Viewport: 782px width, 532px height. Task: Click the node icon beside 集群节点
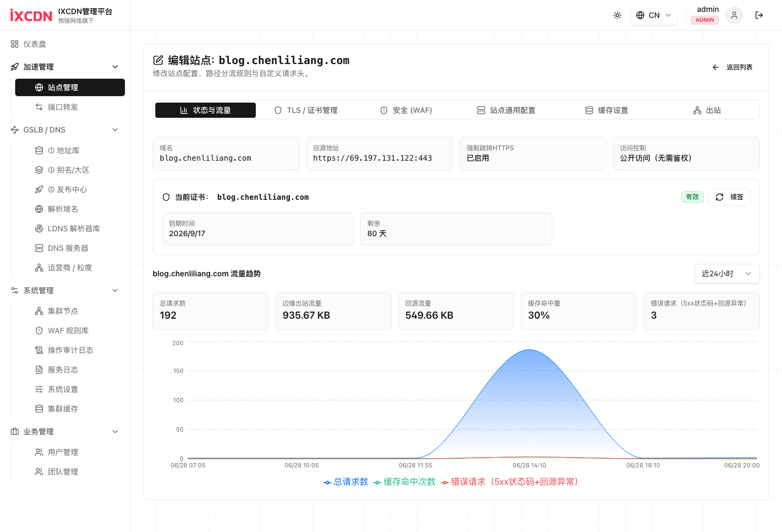39,311
